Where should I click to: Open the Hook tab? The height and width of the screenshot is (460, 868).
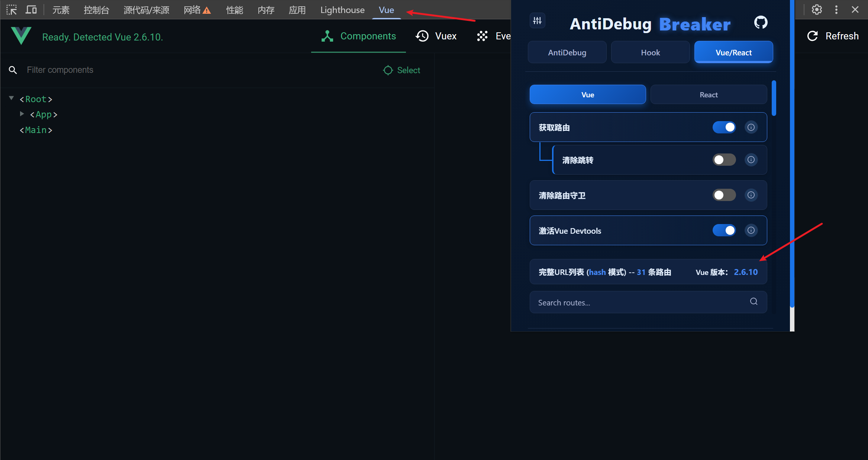[x=650, y=52]
